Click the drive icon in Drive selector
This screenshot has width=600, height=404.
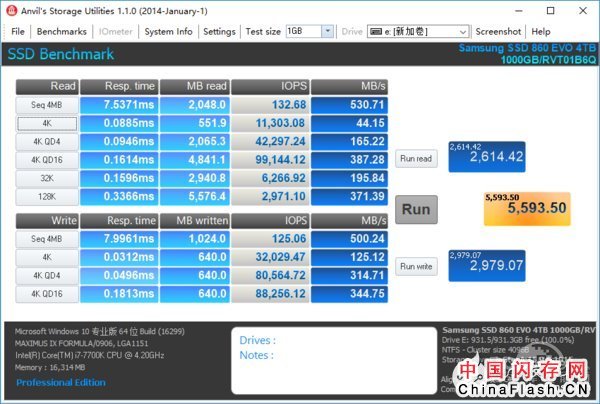[376, 31]
